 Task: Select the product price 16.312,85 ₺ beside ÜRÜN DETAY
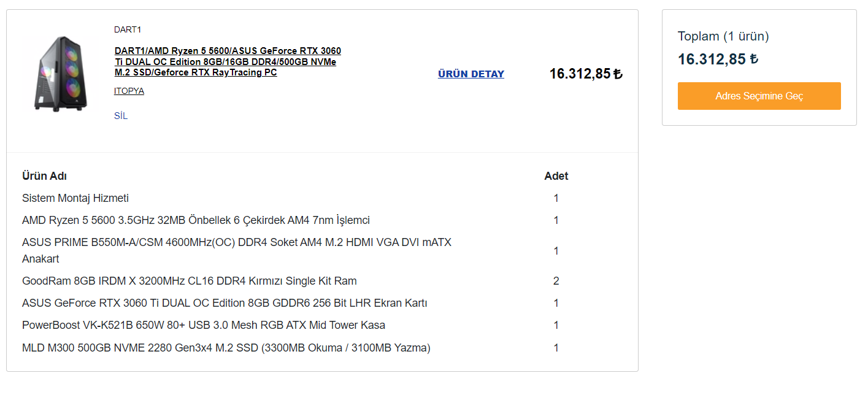tap(586, 74)
